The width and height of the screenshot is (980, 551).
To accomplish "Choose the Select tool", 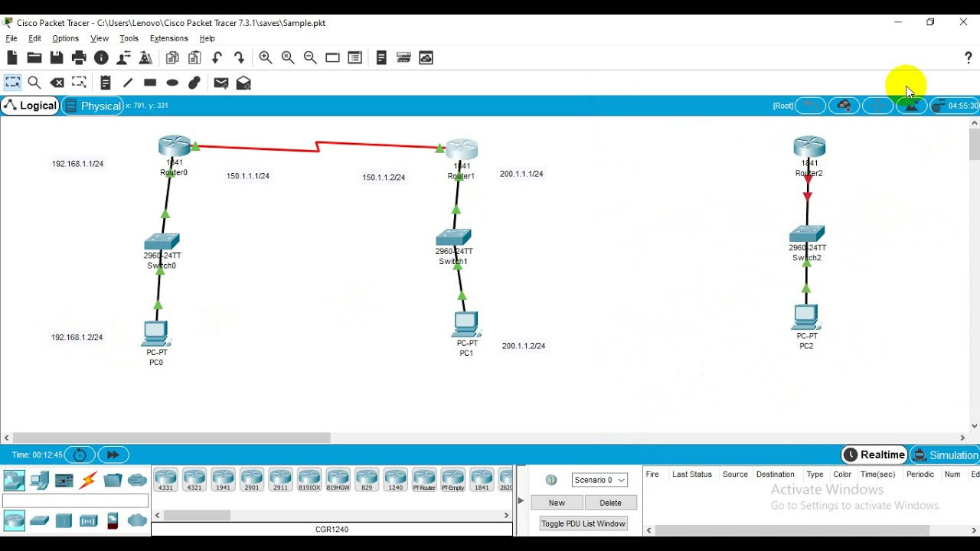I will coord(13,83).
